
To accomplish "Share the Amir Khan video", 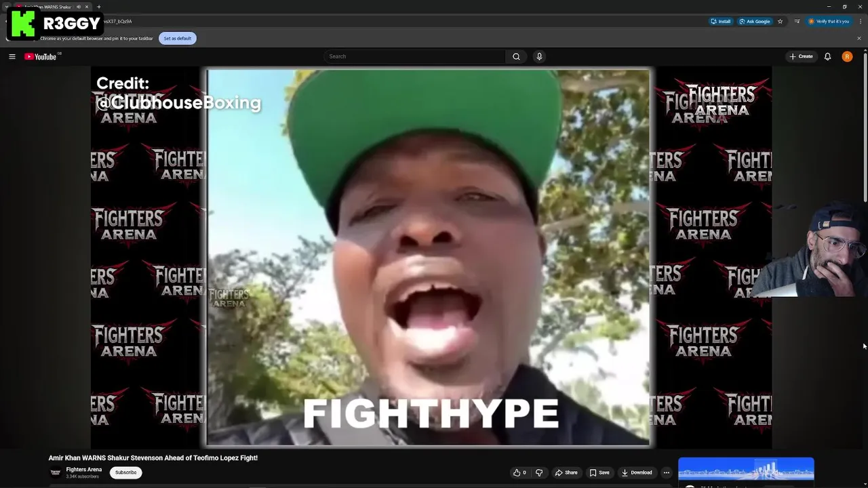I will point(566,472).
